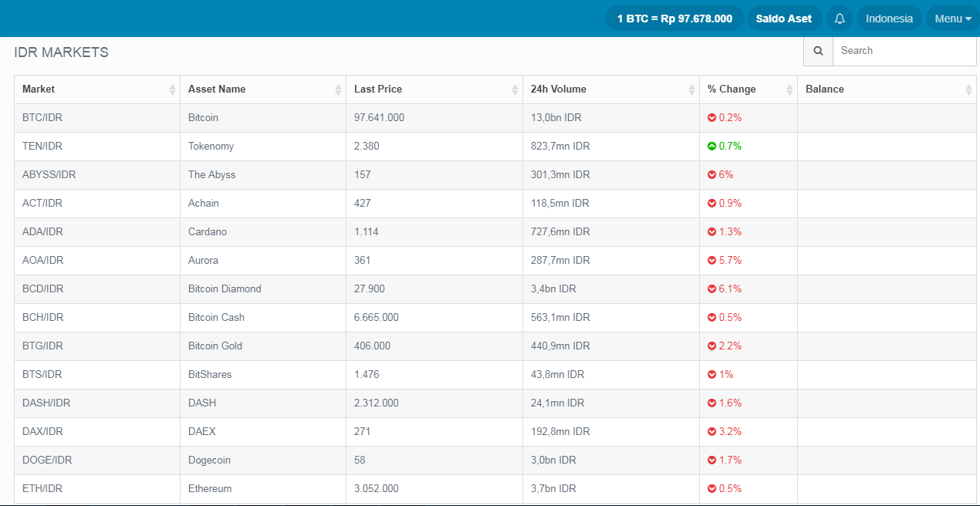Click the 43,8mn IDR volume
The height and width of the screenshot is (506, 980).
click(x=557, y=375)
